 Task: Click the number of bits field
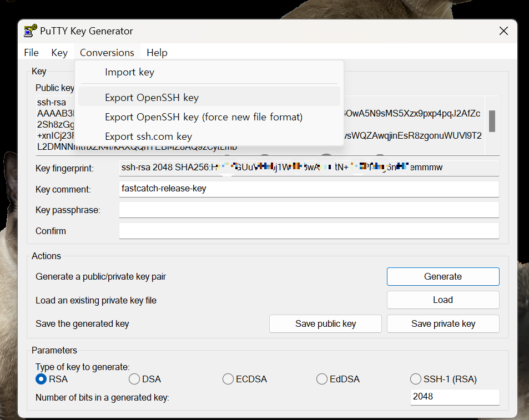[x=455, y=397]
